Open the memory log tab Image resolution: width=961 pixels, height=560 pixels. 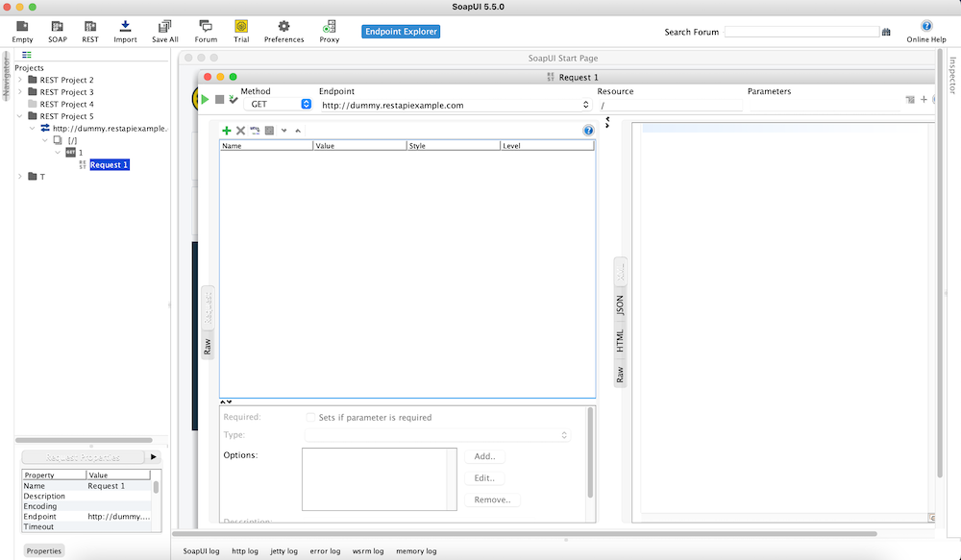(x=416, y=550)
